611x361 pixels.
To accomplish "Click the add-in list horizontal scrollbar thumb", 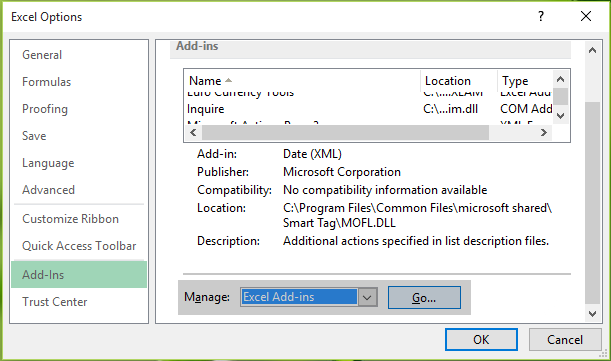I will pyautogui.click(x=345, y=133).
